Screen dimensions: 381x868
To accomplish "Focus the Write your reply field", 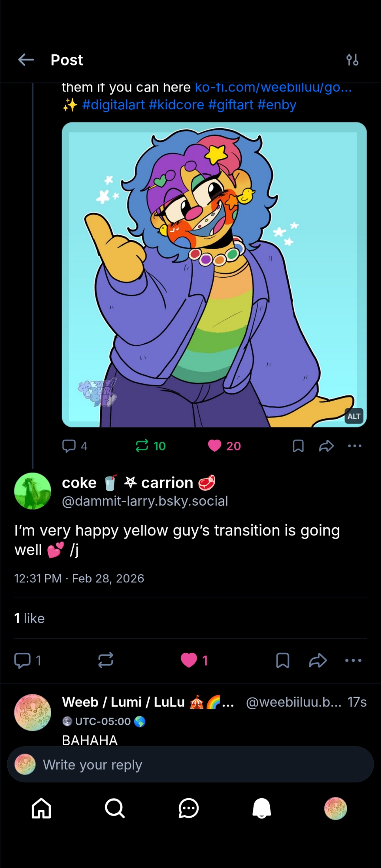I will tap(191, 765).
